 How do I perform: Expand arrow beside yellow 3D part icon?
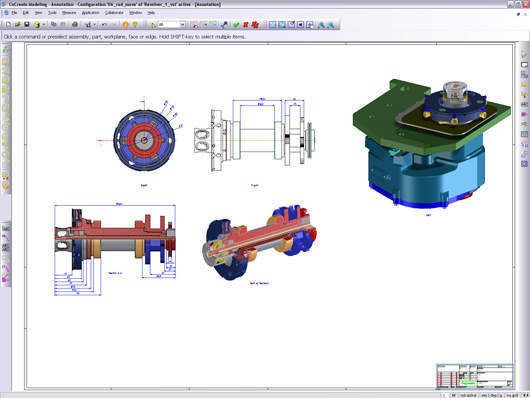43,25
